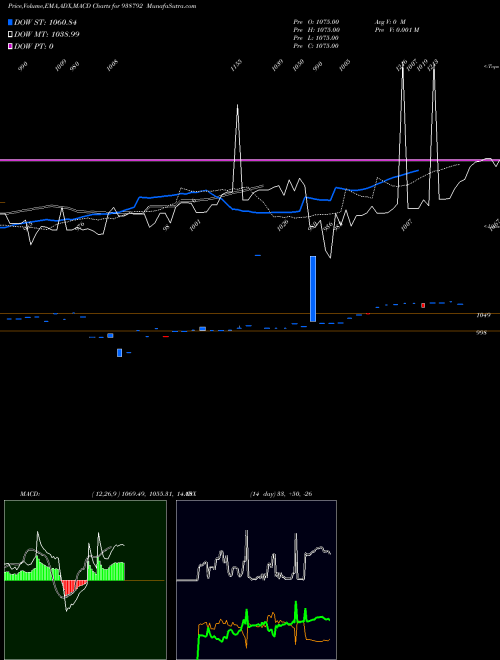This screenshot has width=500, height=660.
Task: Open the ADX indicator chart panel
Action: click(x=256, y=580)
